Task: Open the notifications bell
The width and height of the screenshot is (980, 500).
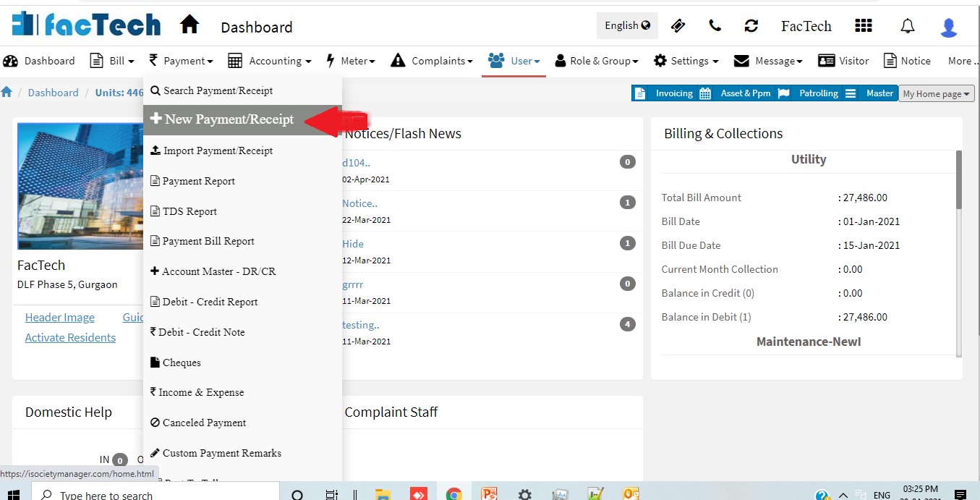Action: pyautogui.click(x=907, y=27)
